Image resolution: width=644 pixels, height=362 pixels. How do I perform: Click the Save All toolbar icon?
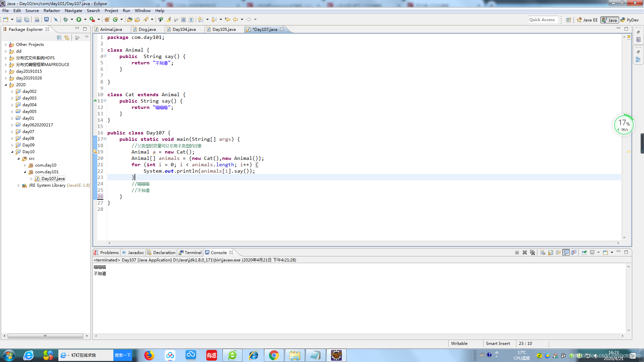[x=26, y=20]
